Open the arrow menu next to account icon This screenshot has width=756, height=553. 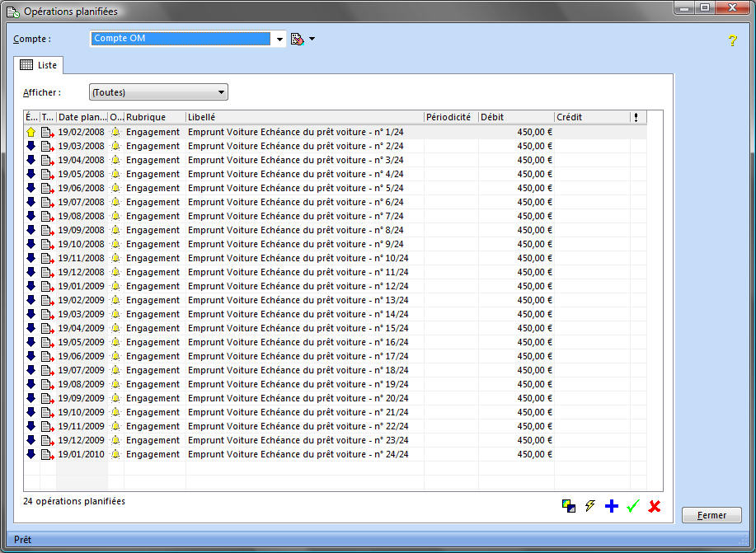[312, 39]
